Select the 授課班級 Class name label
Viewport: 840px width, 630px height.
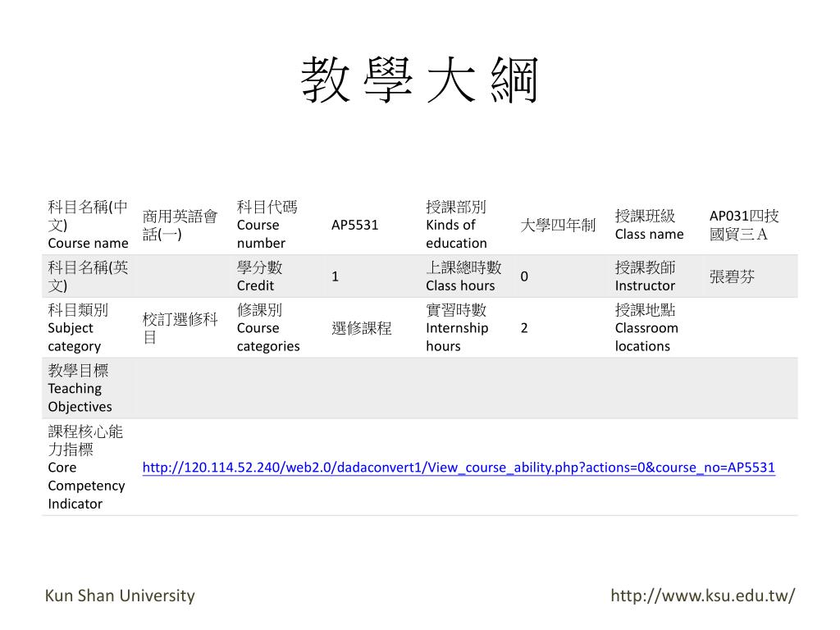point(650,225)
